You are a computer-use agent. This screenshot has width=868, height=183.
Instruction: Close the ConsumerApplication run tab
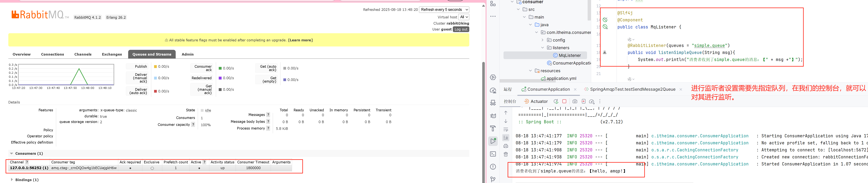[575, 89]
